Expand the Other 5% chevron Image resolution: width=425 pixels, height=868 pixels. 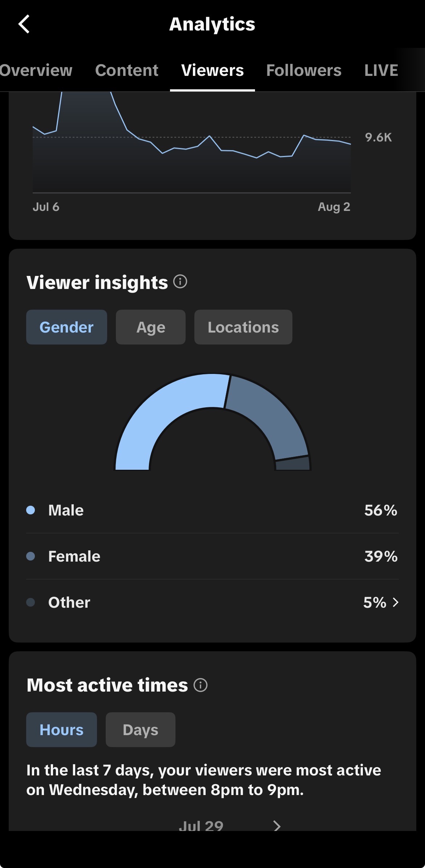pos(396,603)
